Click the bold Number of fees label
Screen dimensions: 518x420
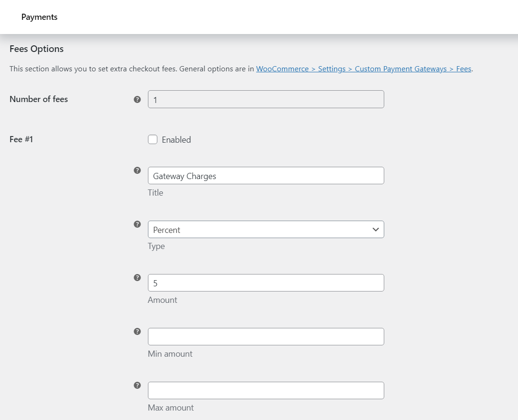39,99
